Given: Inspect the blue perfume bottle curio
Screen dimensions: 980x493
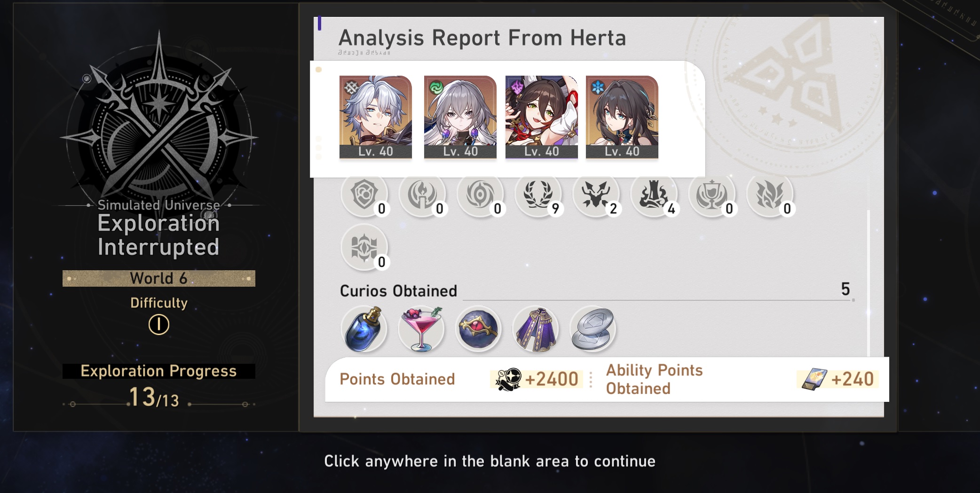Looking at the screenshot, I should tap(364, 329).
